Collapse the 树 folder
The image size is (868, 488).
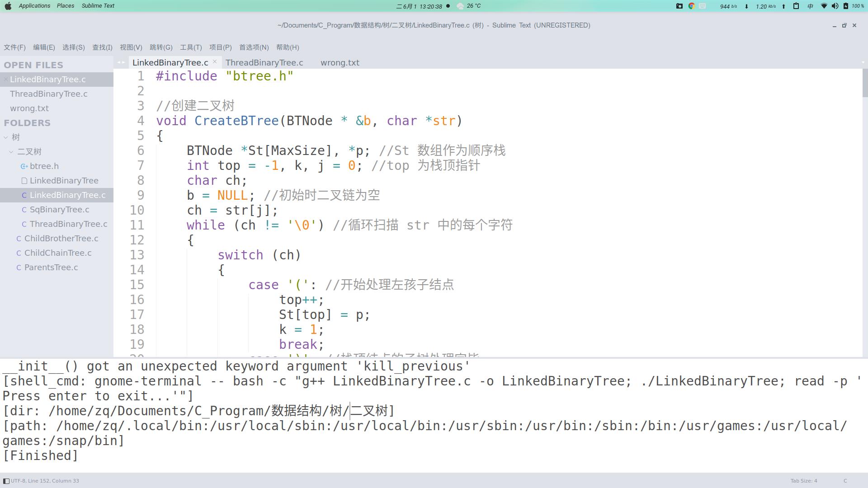[x=6, y=137]
